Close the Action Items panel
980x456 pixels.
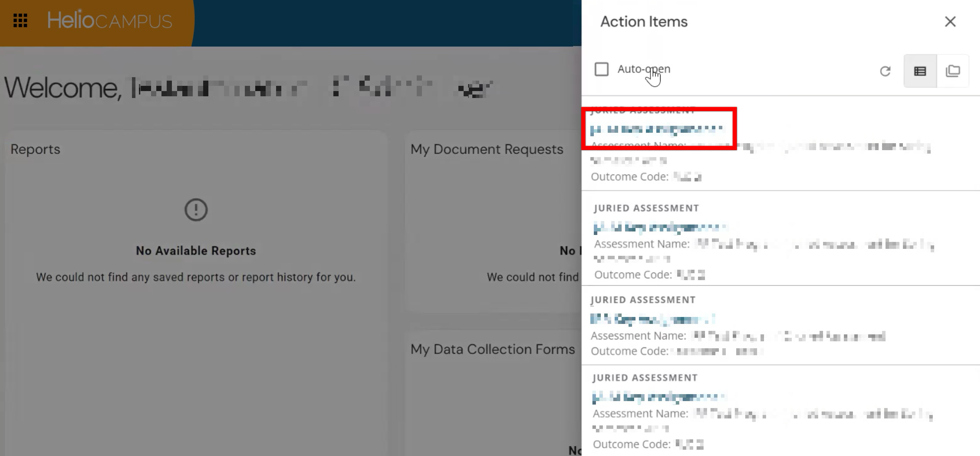pyautogui.click(x=950, y=22)
